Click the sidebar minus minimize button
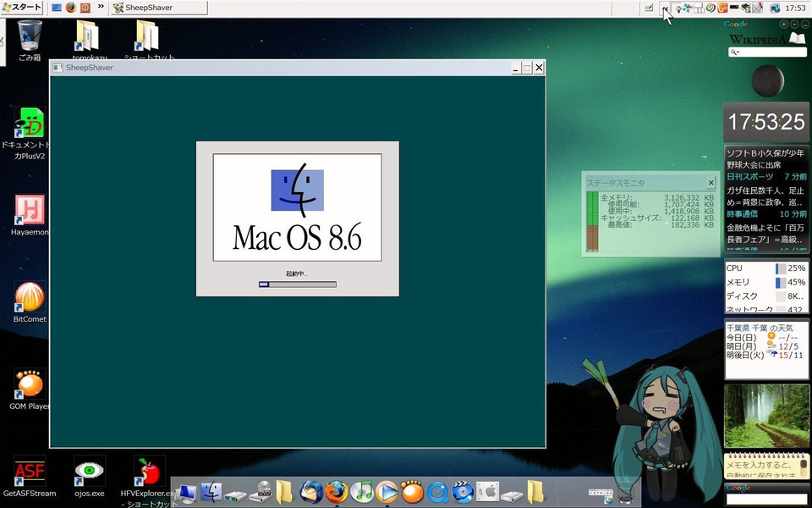The height and width of the screenshot is (508, 812). [x=804, y=25]
